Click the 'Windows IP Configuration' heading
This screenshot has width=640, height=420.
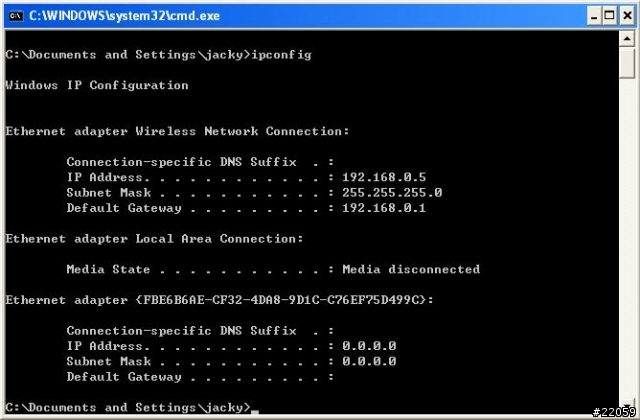(x=97, y=85)
